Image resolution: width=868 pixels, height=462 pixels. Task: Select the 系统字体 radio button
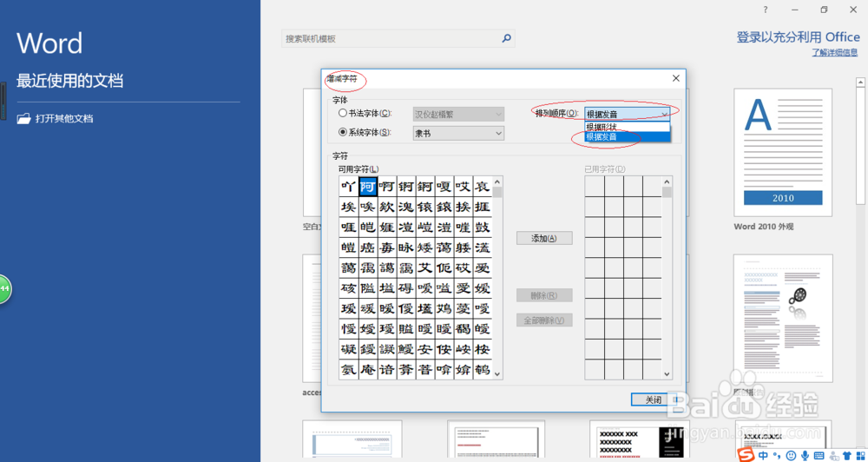coord(342,132)
